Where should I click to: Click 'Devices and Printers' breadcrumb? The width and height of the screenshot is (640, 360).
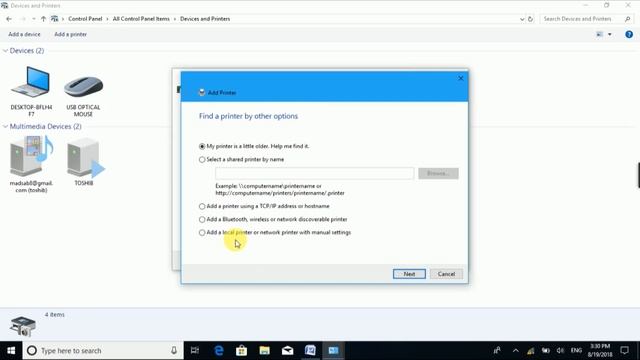click(205, 19)
